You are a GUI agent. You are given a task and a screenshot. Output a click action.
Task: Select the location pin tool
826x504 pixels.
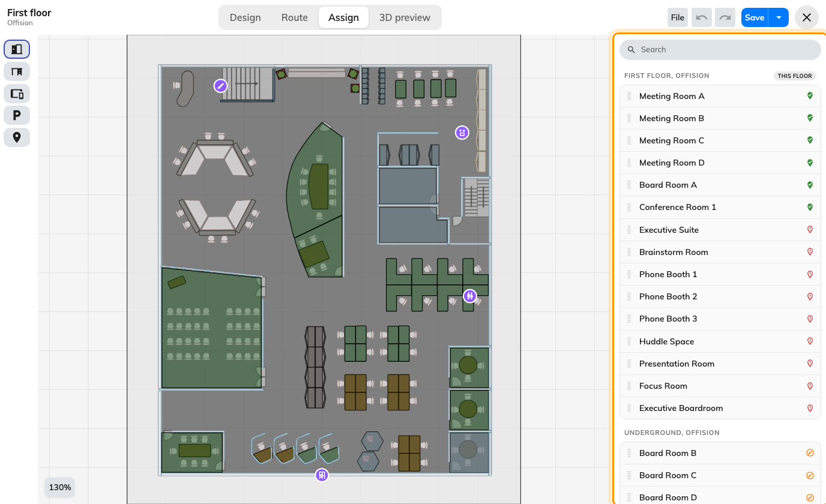pos(17,137)
